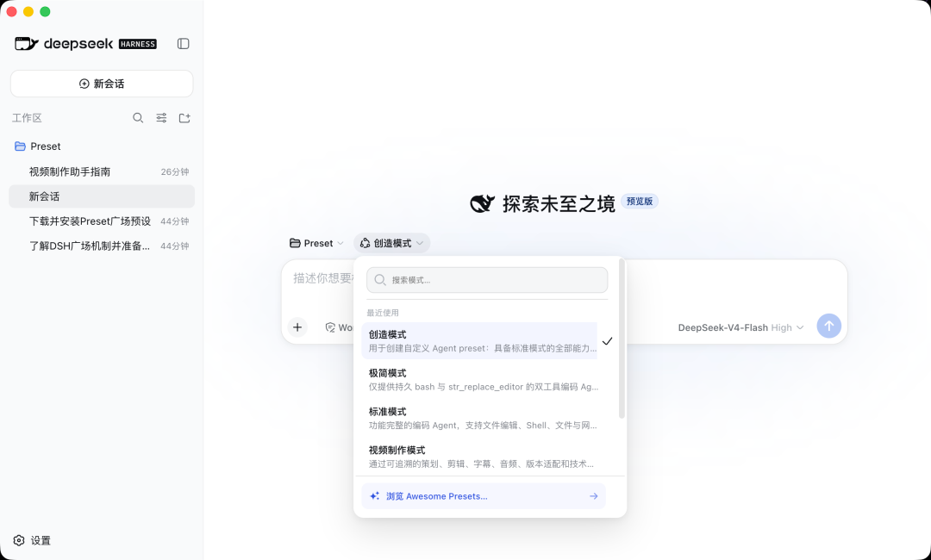This screenshot has width=931, height=560.
Task: Select 极简模式 in the mode list
Action: tap(484, 380)
